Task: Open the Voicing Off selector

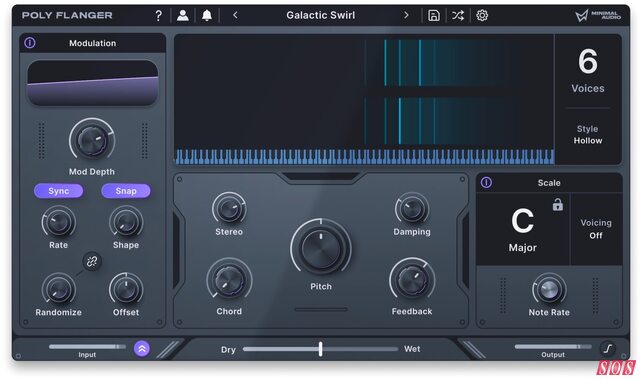Action: click(x=596, y=229)
